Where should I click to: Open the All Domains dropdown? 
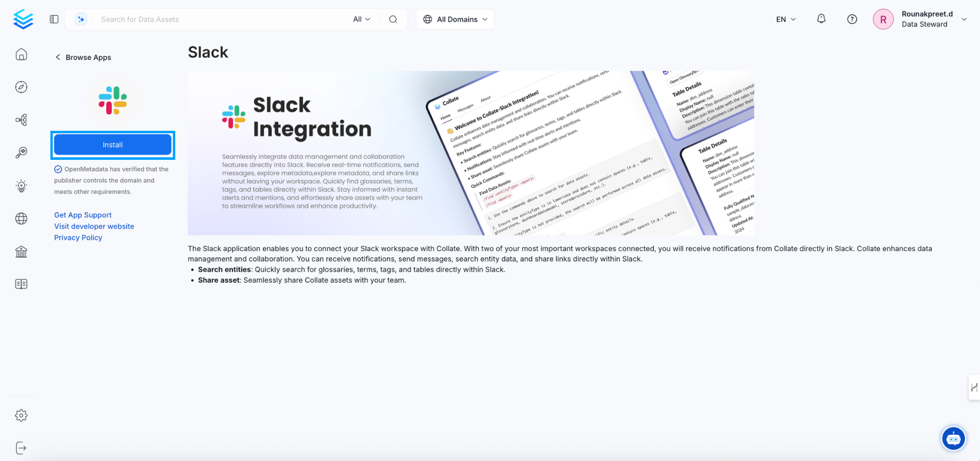pos(455,19)
